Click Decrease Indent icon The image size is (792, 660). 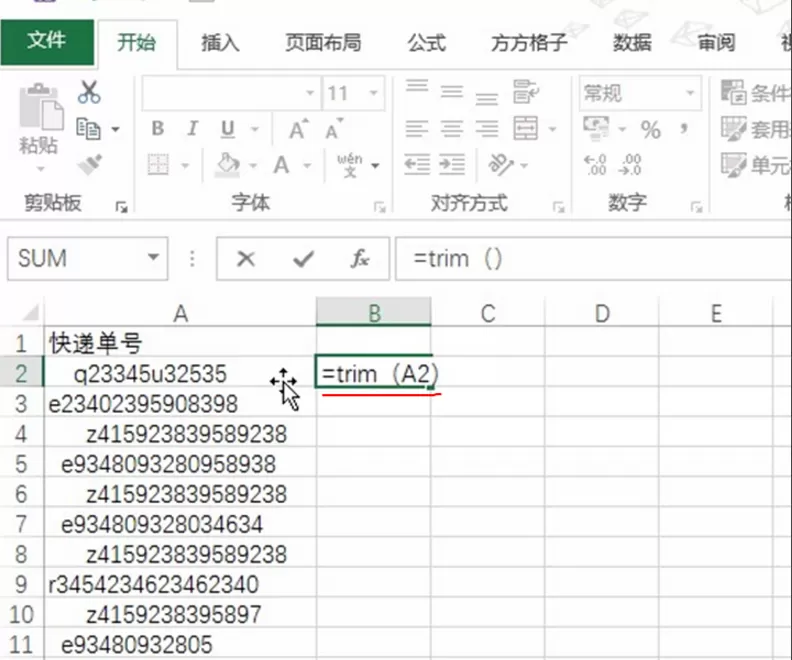tap(417, 165)
